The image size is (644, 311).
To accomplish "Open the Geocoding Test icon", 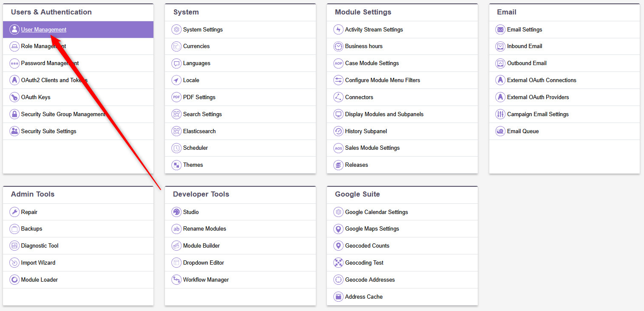I will (338, 262).
